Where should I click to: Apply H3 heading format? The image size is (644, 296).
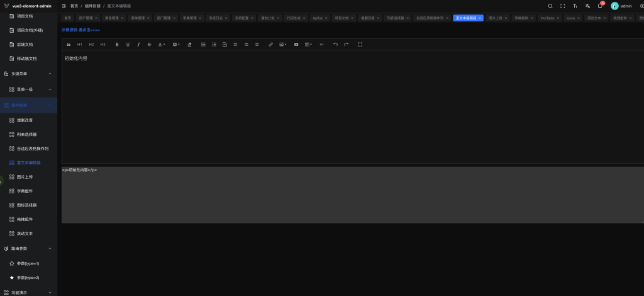point(103,44)
